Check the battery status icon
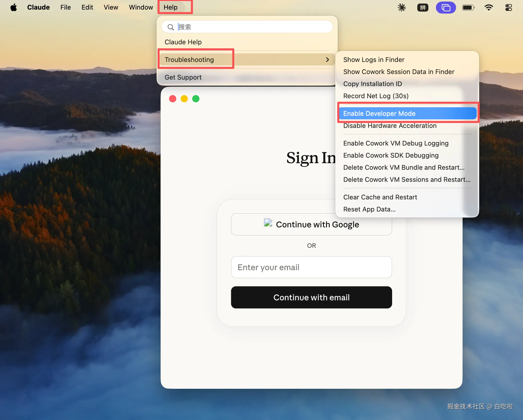Image resolution: width=523 pixels, height=420 pixels. (x=468, y=8)
